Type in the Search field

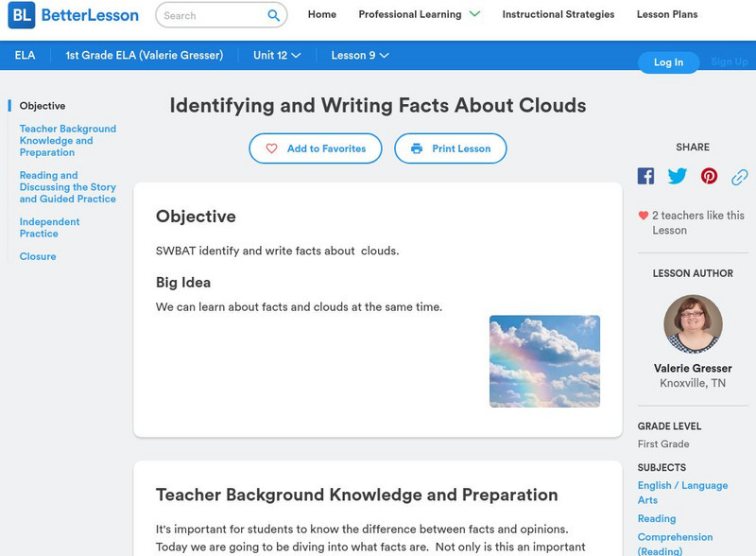(x=212, y=16)
